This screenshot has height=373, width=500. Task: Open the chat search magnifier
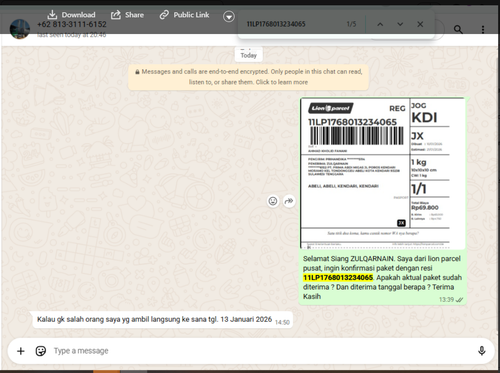point(458,29)
